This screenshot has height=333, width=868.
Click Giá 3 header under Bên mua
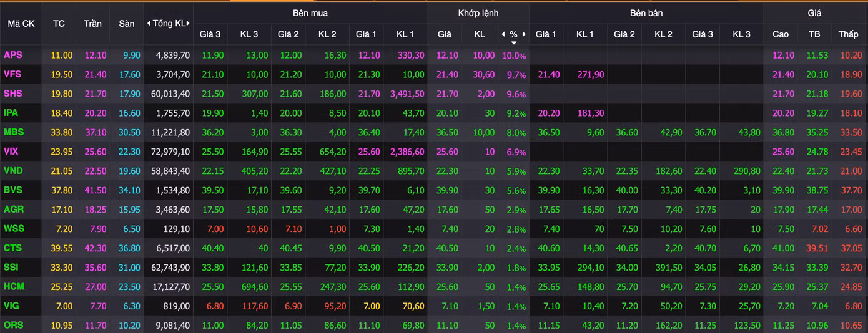210,34
